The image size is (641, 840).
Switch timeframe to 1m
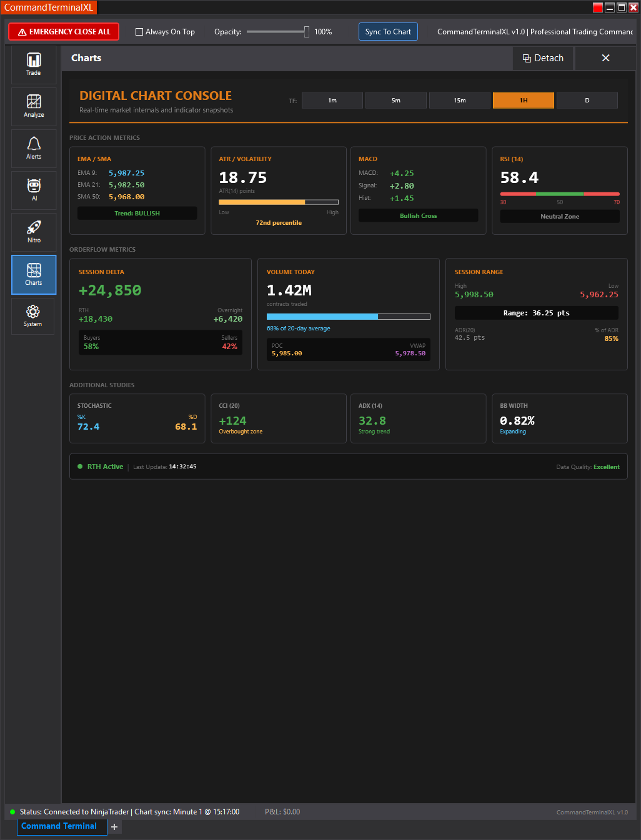click(332, 101)
